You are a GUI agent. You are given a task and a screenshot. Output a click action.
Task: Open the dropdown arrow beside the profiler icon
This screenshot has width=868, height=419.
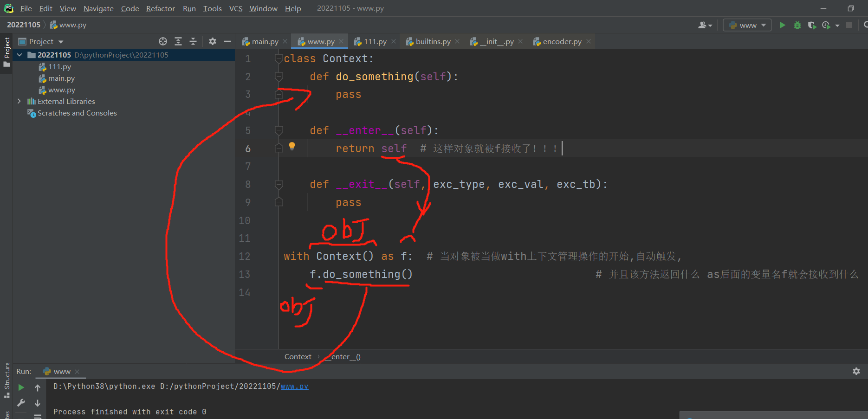point(837,26)
